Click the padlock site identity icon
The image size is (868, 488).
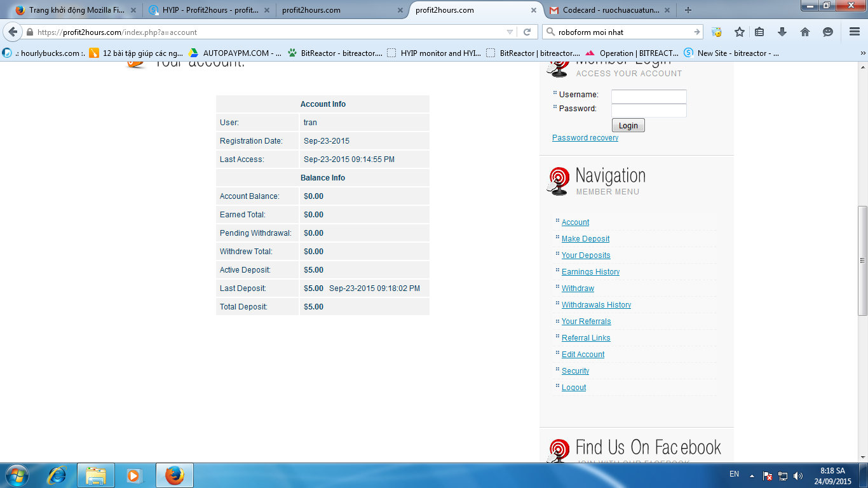click(29, 32)
